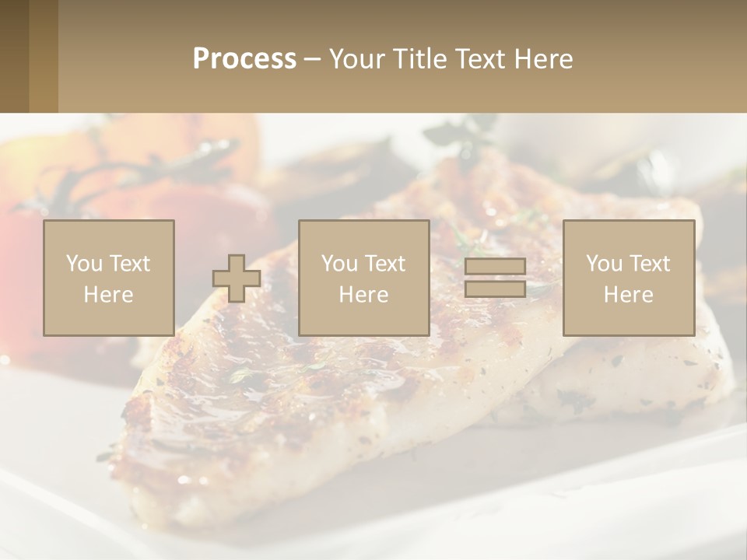The height and width of the screenshot is (560, 747).
Task: Select the top bar of equals sign
Action: point(495,266)
